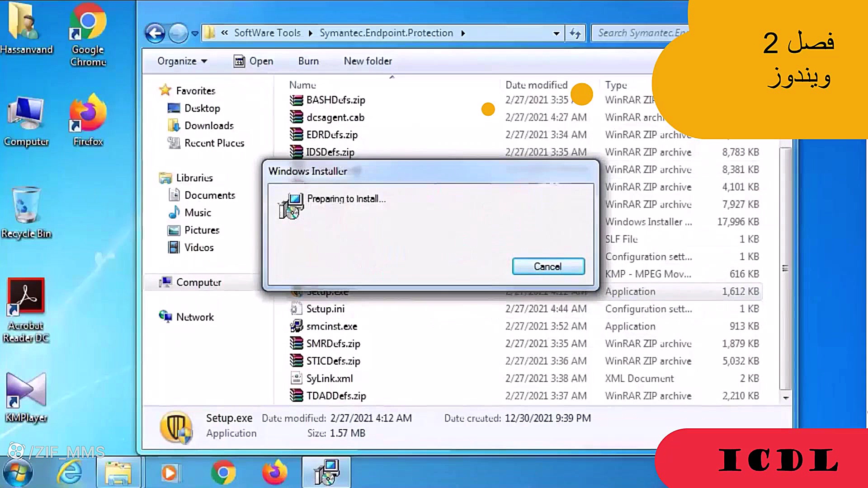Click the Open toolbar button

[x=253, y=61]
